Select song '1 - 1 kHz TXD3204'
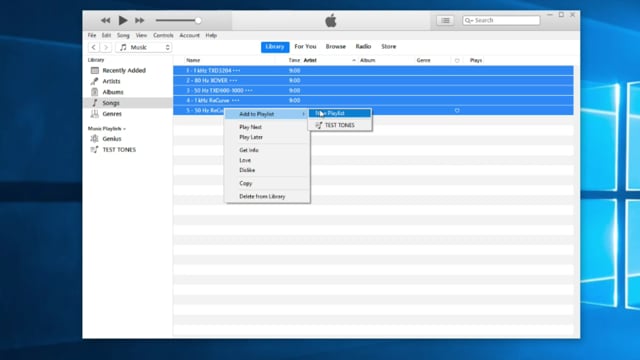This screenshot has width=640, height=360. [373, 71]
